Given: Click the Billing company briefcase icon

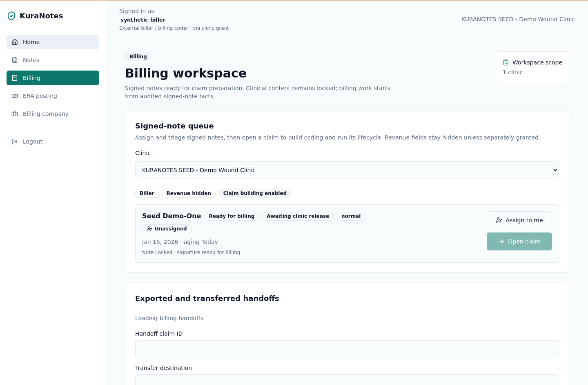Looking at the screenshot, I should (x=15, y=114).
